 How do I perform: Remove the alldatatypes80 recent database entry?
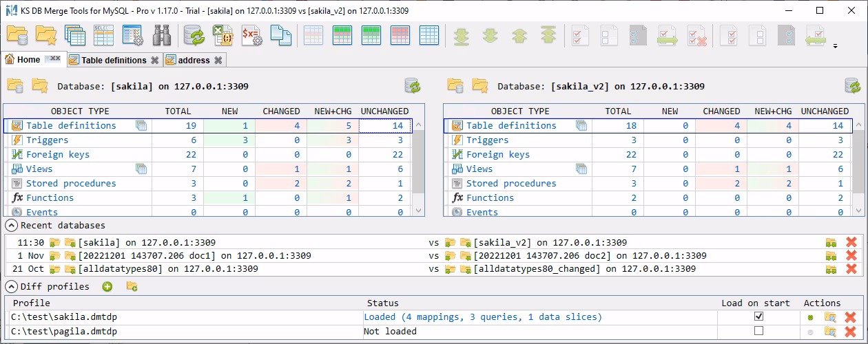(x=851, y=269)
